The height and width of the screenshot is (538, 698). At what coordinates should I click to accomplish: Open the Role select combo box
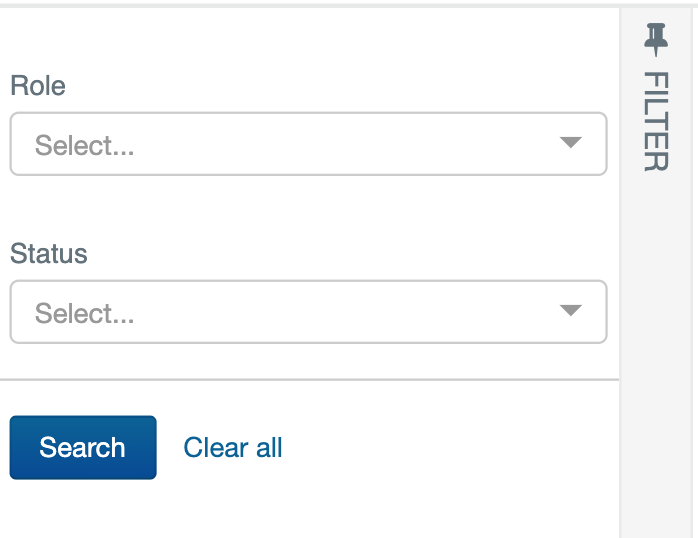pos(308,144)
